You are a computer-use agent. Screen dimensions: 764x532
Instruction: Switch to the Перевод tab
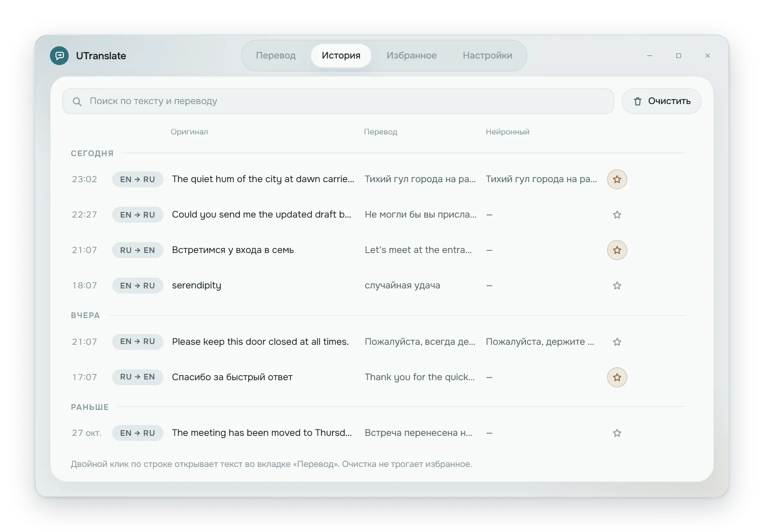276,56
